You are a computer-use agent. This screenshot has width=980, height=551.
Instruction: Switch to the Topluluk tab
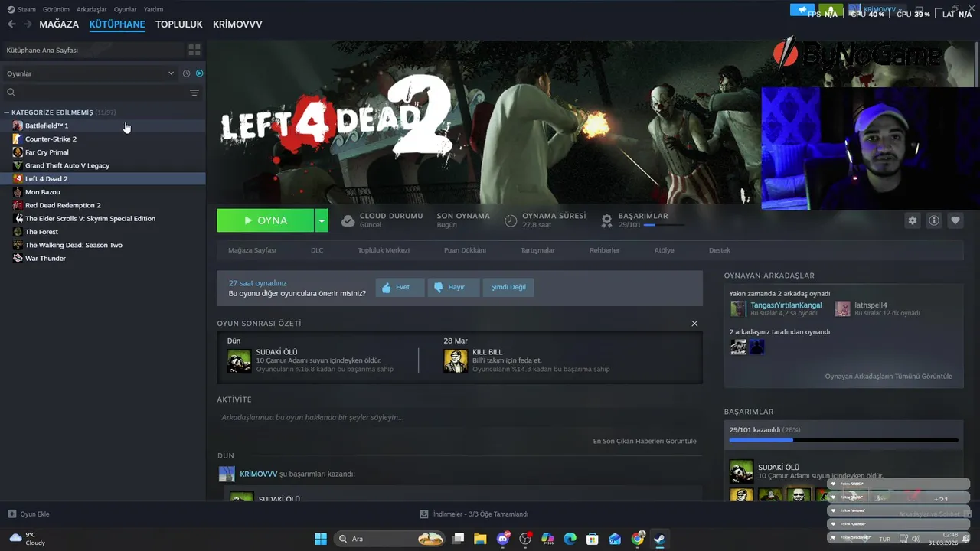[x=179, y=24]
